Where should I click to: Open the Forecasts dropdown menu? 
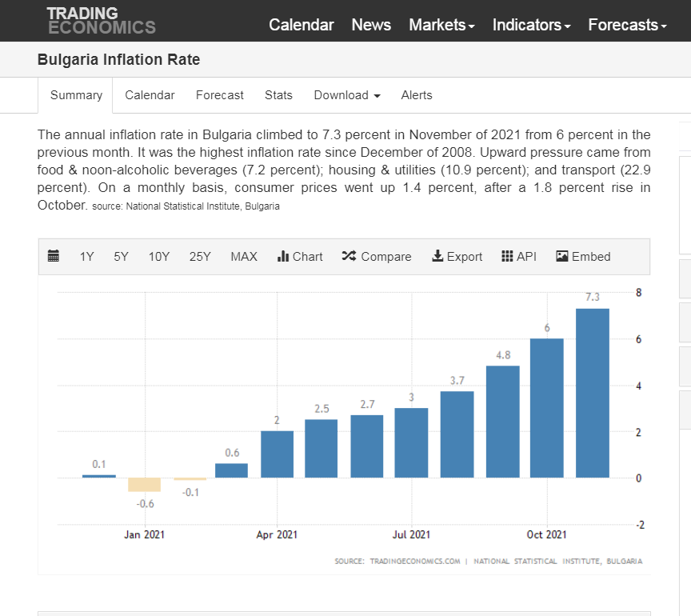coord(627,25)
